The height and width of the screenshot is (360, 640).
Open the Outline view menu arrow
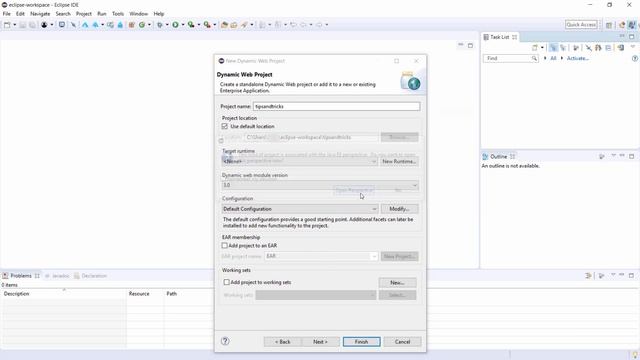point(613,156)
